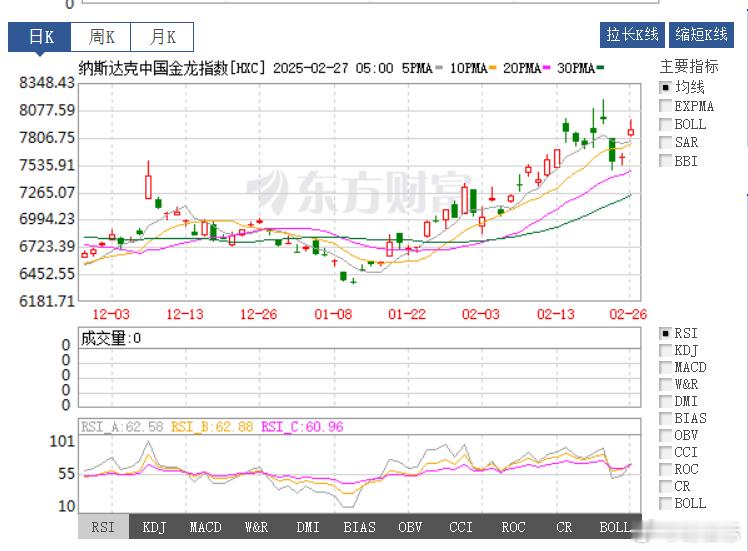Screen dimensions: 748x551
Task: Check the CR option in side list
Action: coord(665,486)
